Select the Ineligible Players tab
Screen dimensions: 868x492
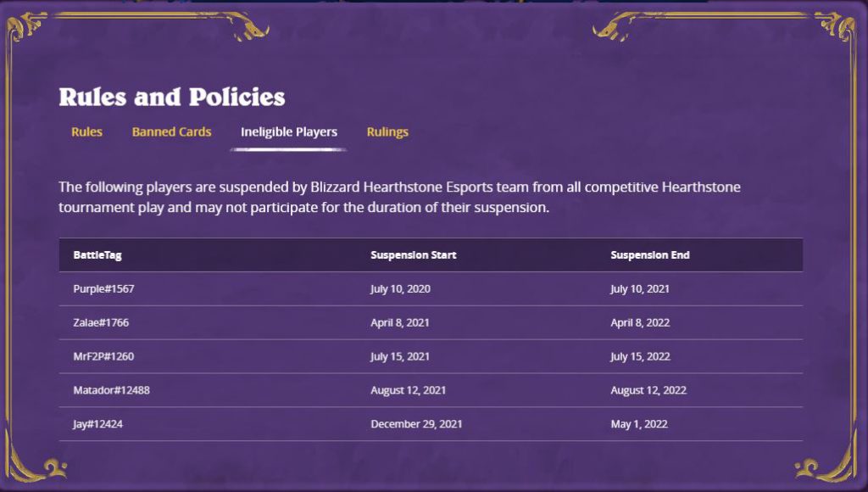[x=288, y=131]
